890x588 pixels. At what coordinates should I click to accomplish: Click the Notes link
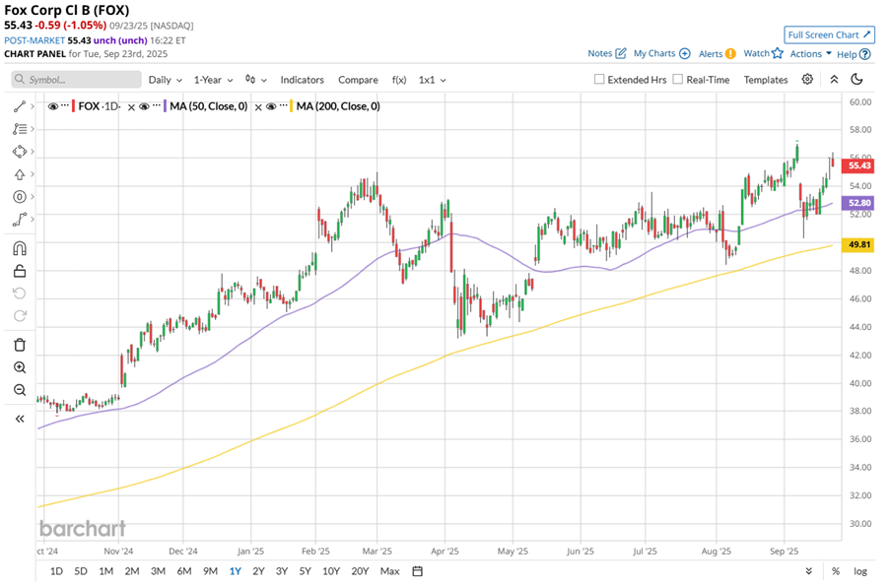pos(600,53)
